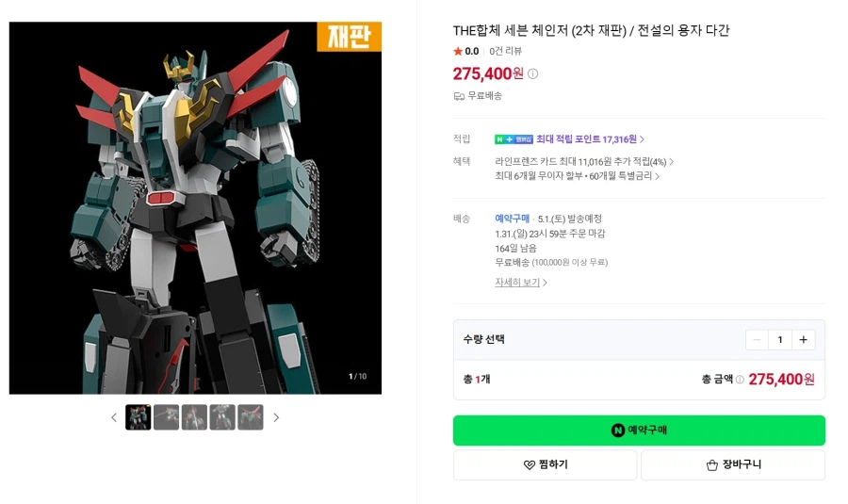Show next thumbnails with right arrow

(276, 417)
